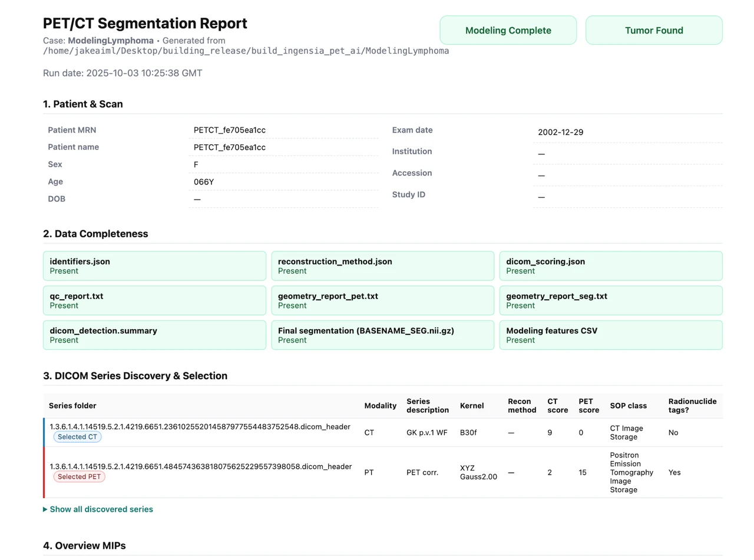Viewport: 754px width, 560px height.
Task: Click the geometry_report_seg.txt card
Action: tap(611, 300)
